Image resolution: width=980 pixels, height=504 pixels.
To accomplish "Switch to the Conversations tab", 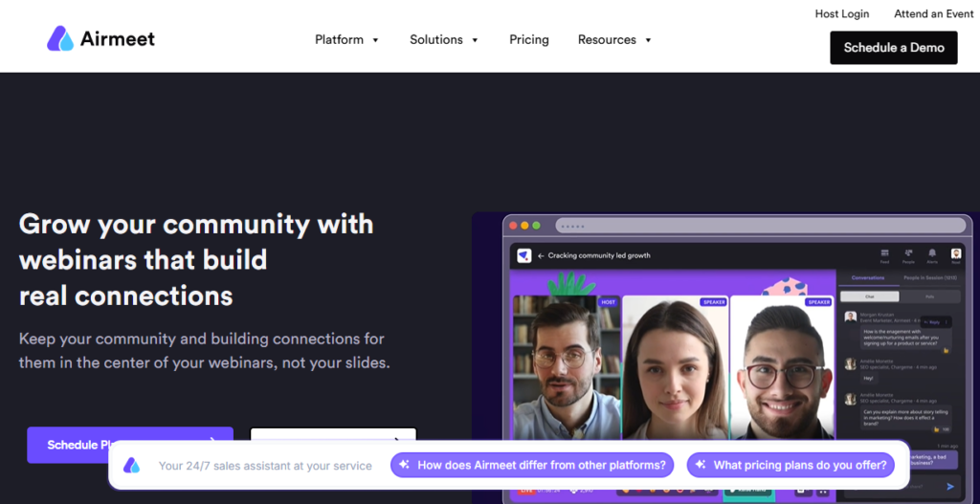I will tap(867, 277).
